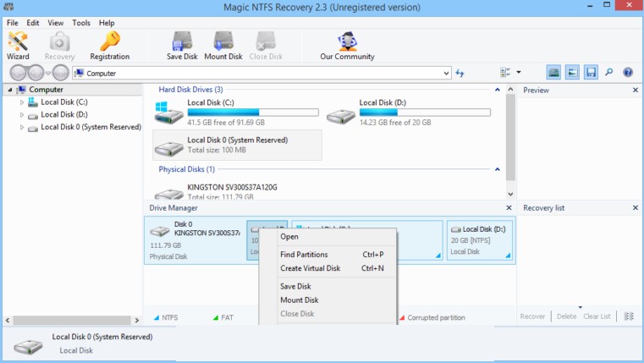Viewport: 644px width, 363px height.
Task: Click the Recovery toolbar icon
Action: point(59,46)
